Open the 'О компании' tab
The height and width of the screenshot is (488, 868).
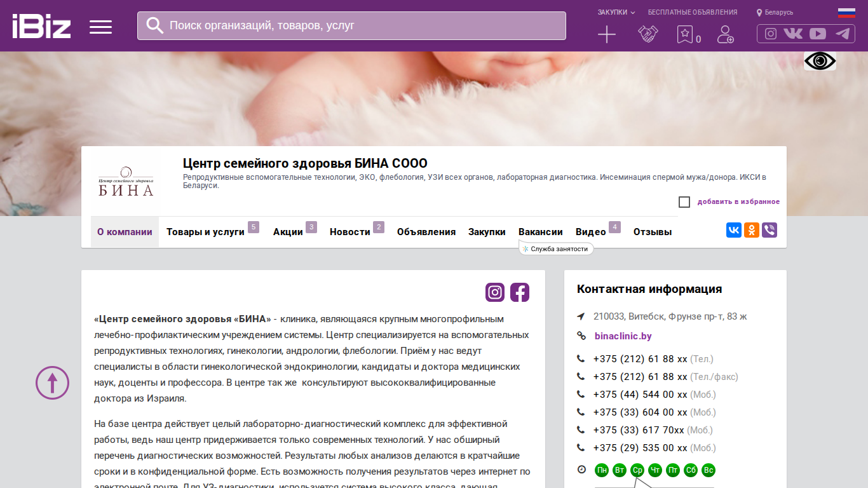pyautogui.click(x=125, y=232)
